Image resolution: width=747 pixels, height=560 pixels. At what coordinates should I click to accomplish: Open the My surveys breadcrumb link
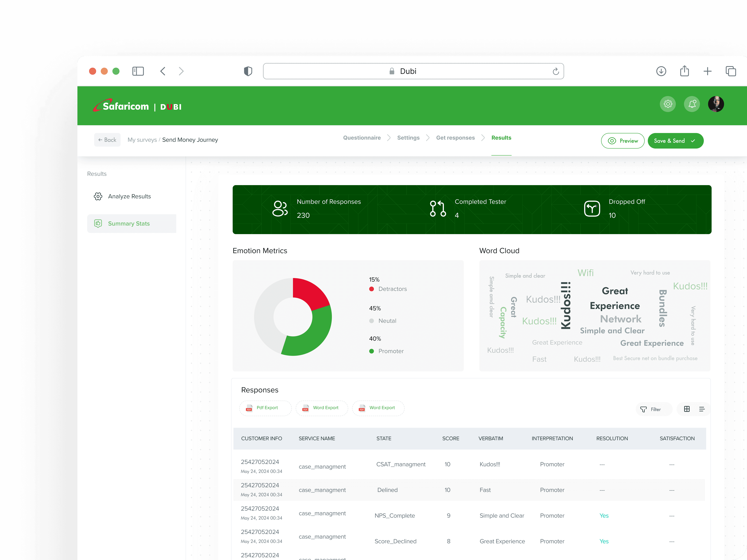pyautogui.click(x=142, y=140)
